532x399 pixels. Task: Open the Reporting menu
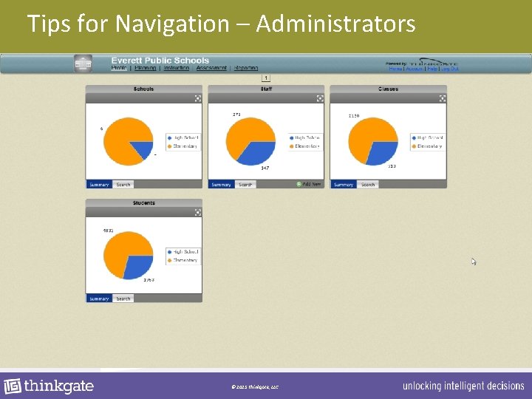(x=246, y=68)
